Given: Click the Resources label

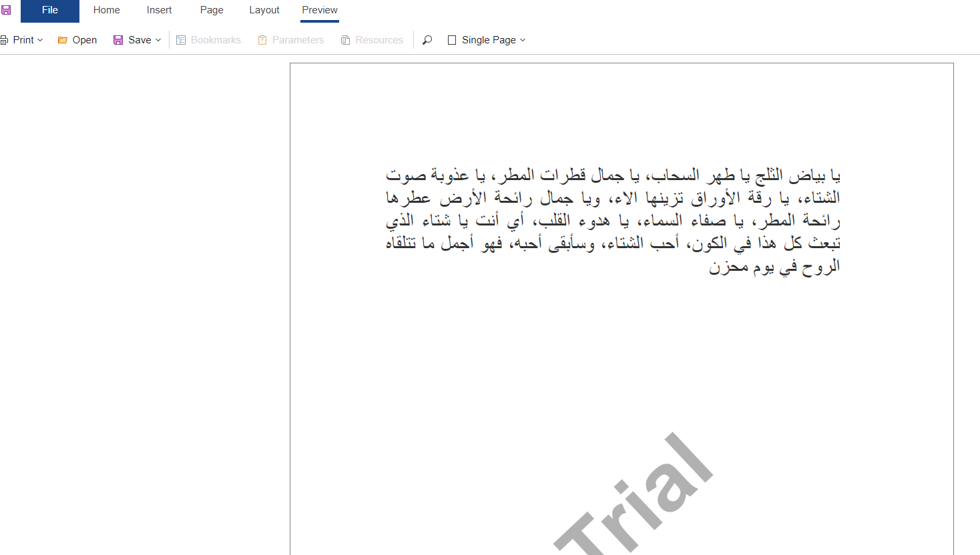Looking at the screenshot, I should (379, 40).
